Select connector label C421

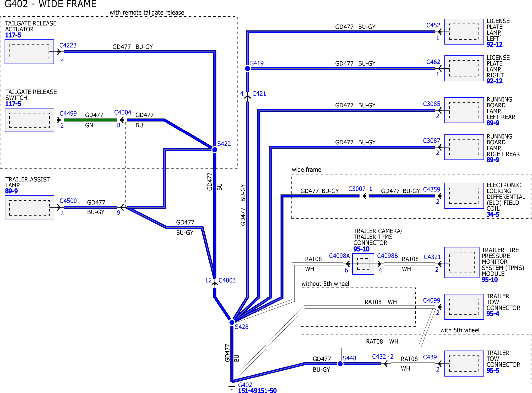(259, 94)
